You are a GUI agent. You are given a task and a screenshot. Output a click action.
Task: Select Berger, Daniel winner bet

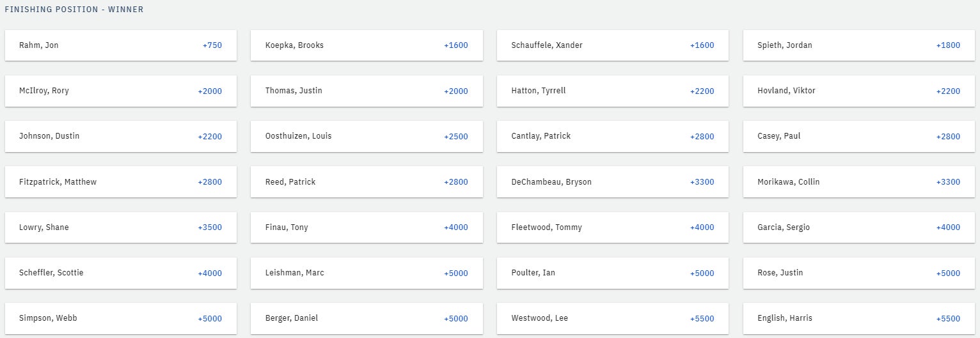[367, 318]
